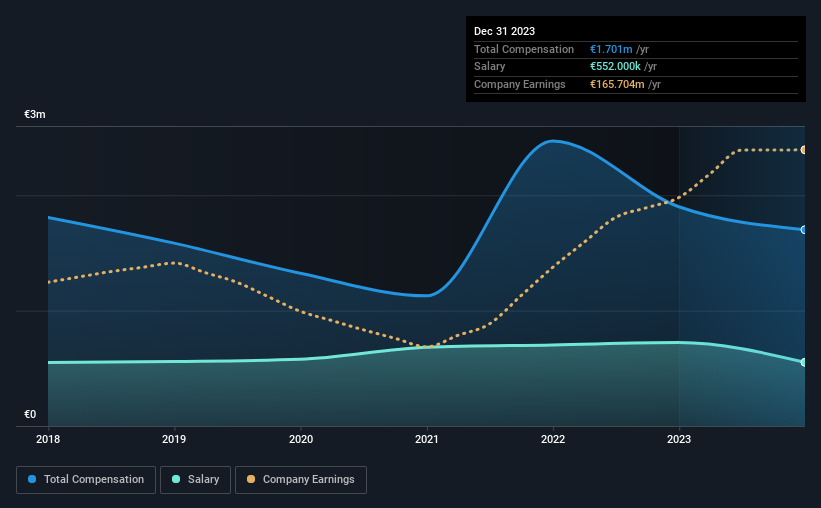Click the Salary label in tooltip
The image size is (821, 508).
(490, 67)
